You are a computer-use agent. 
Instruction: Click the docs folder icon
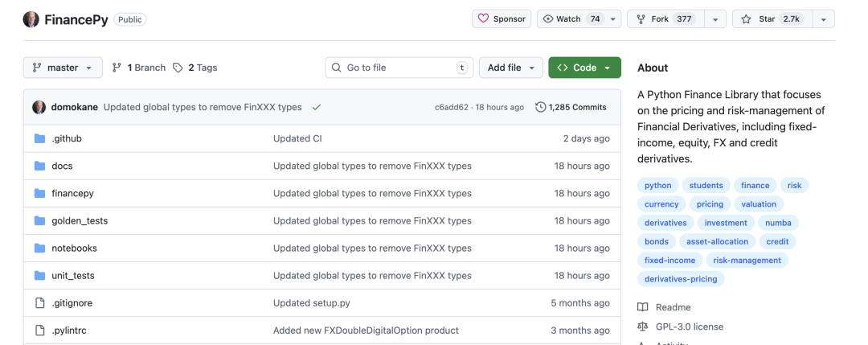click(x=39, y=166)
